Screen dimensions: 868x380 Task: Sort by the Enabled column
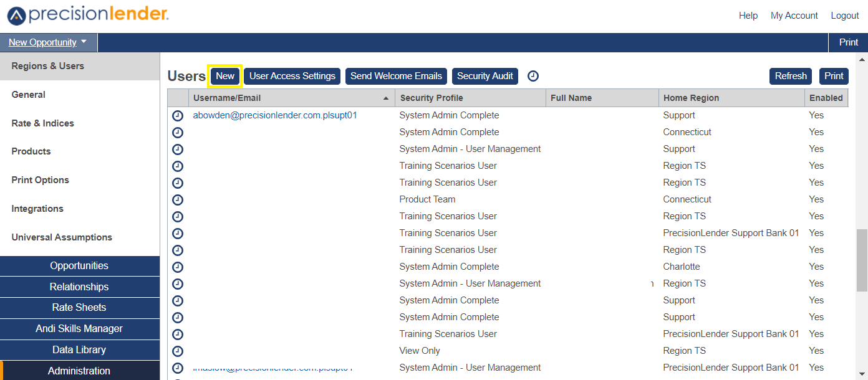tap(826, 98)
